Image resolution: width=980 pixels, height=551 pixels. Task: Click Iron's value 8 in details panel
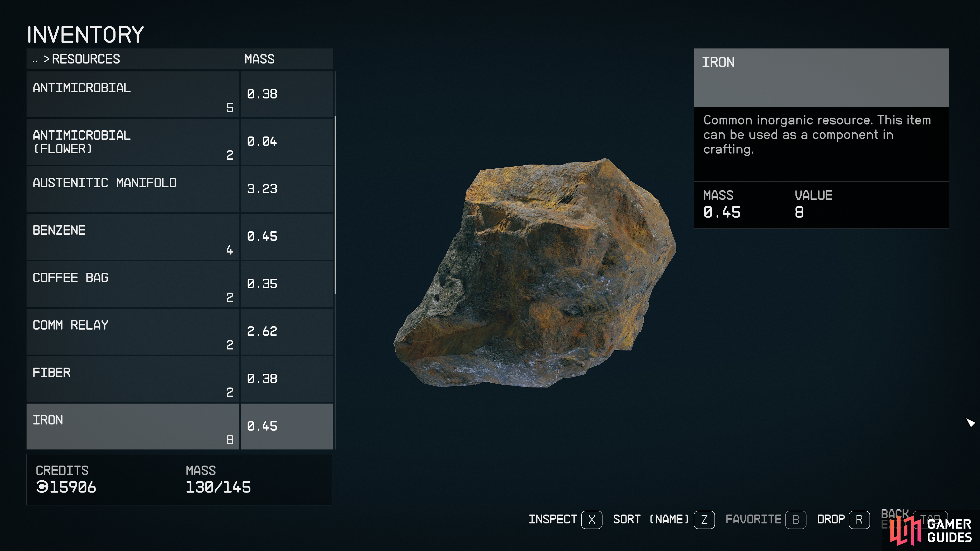tap(799, 212)
